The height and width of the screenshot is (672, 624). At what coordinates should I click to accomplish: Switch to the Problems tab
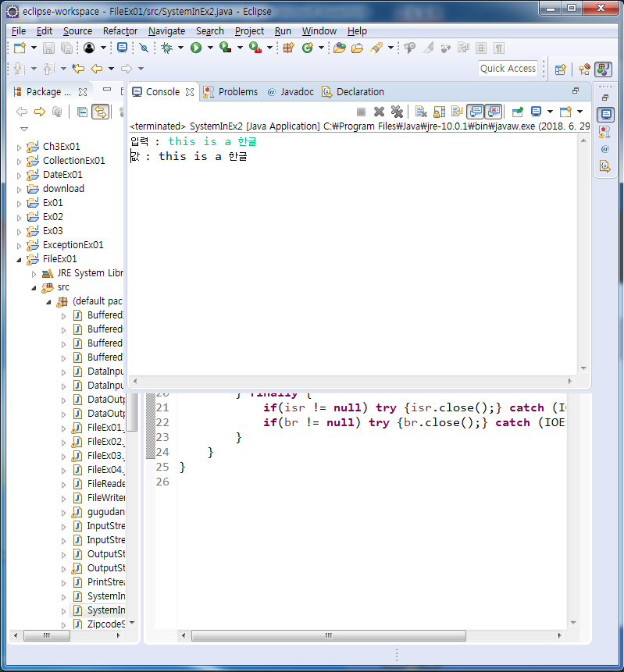click(x=230, y=92)
